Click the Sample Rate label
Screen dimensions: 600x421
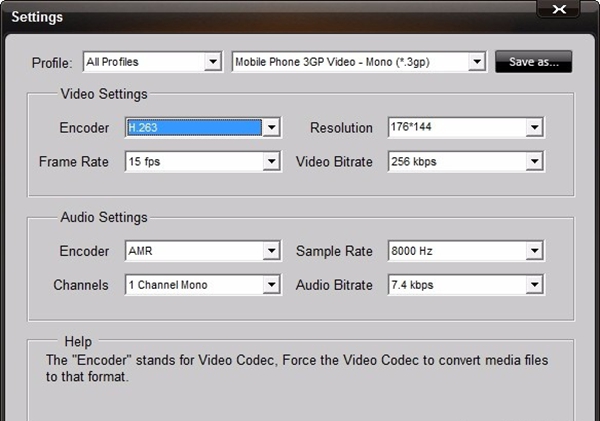[x=334, y=251]
